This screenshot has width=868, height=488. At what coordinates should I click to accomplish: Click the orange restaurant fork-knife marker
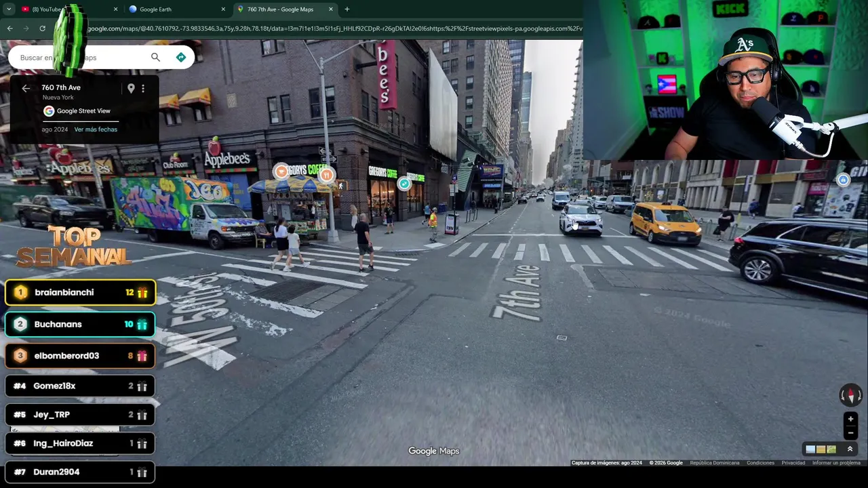tap(327, 175)
